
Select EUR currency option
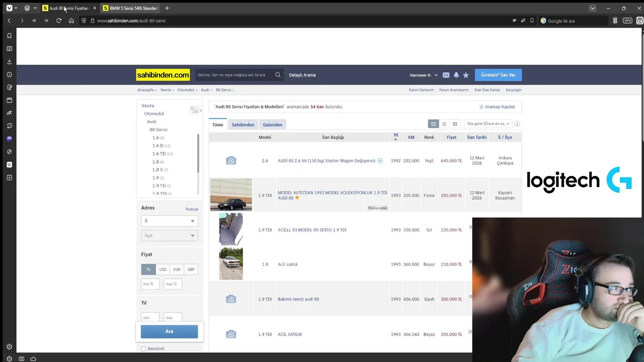click(x=177, y=269)
